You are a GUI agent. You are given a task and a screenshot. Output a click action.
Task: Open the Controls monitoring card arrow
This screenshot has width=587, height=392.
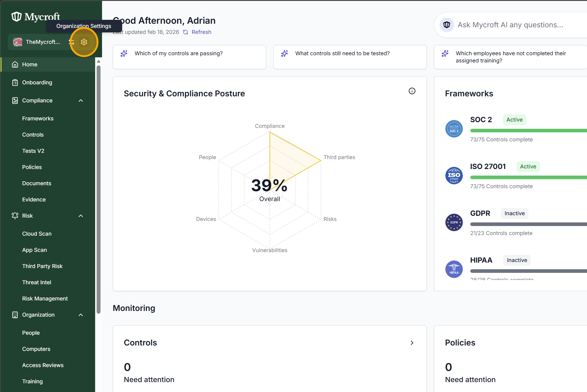click(412, 343)
